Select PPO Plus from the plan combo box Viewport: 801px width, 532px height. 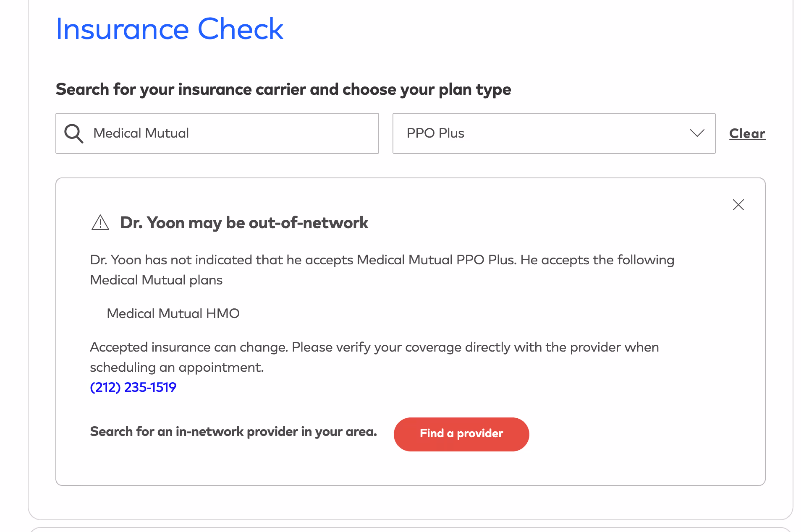tap(553, 133)
